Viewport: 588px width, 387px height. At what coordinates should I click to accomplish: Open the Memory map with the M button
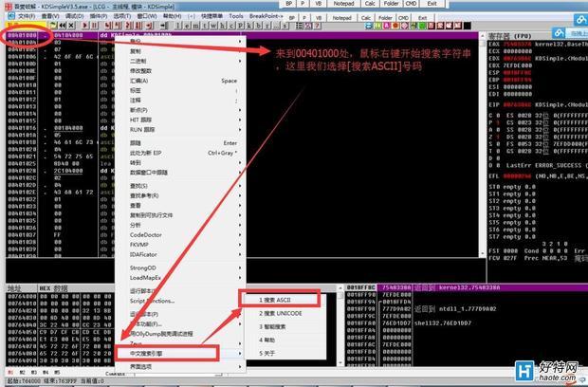(x=196, y=26)
